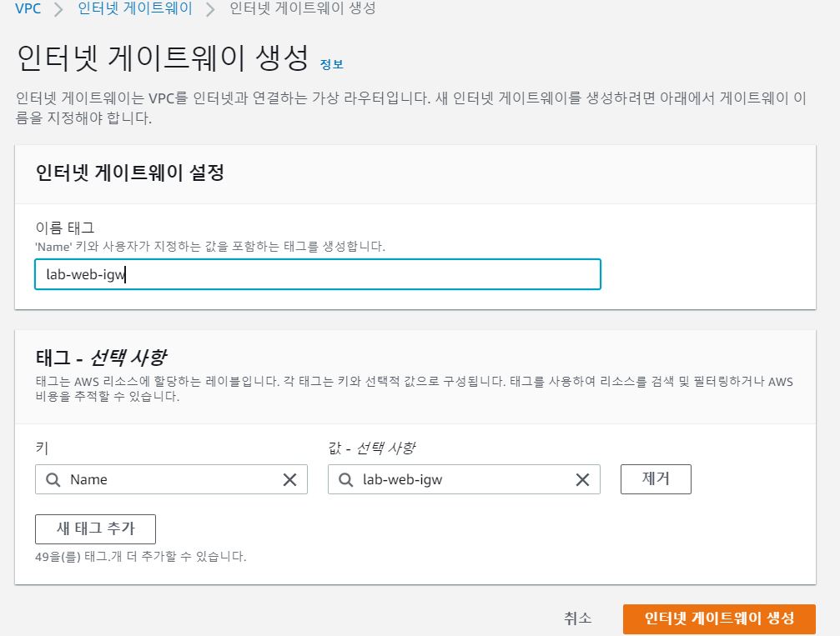Click the search icon in the tag value field
Screen dimensions: 840x636
point(346,479)
